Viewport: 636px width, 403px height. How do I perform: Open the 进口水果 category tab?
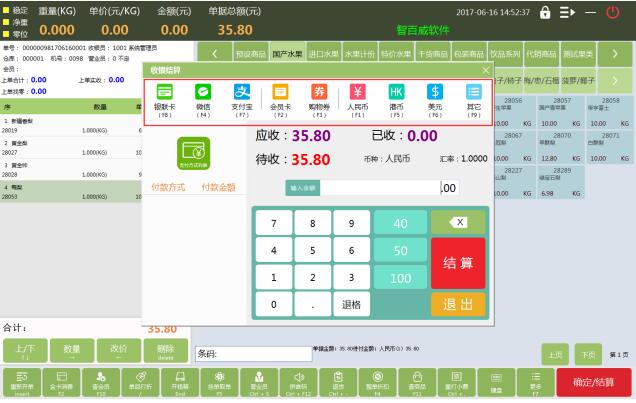(x=324, y=52)
